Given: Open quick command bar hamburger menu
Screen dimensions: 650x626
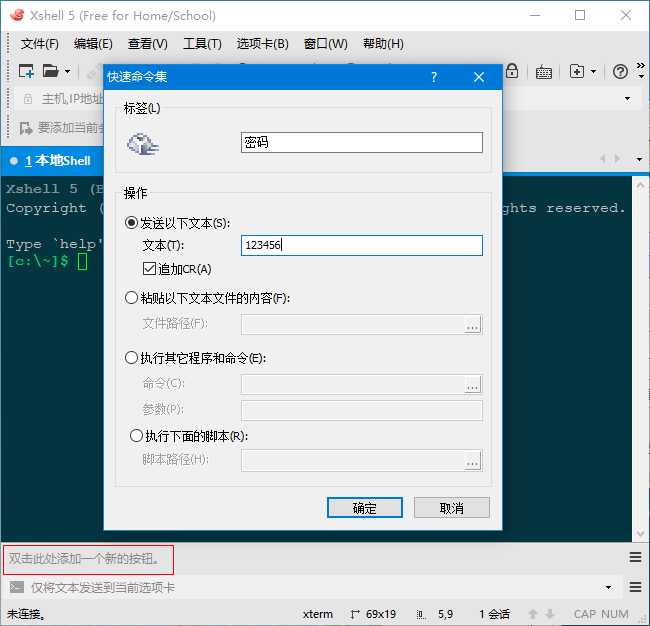Looking at the screenshot, I should point(635,557).
